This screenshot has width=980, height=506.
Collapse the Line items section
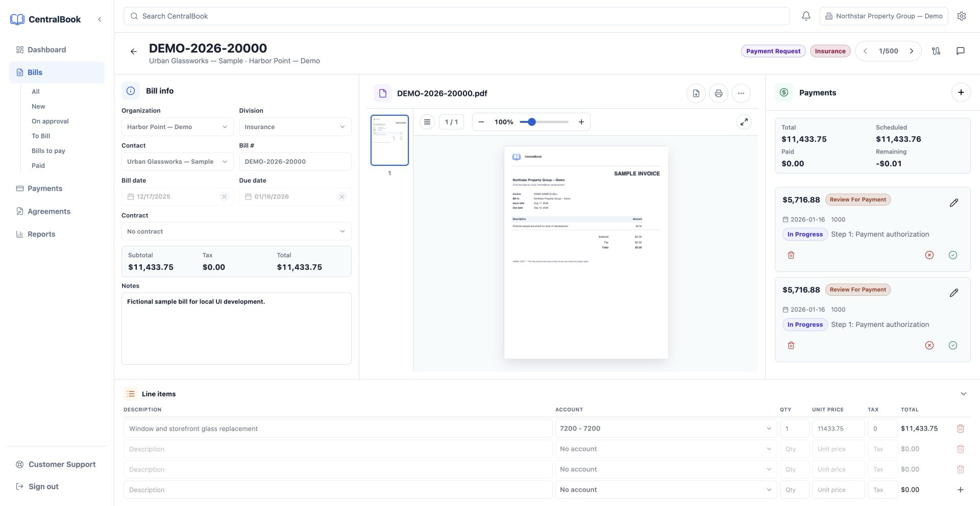pyautogui.click(x=964, y=394)
